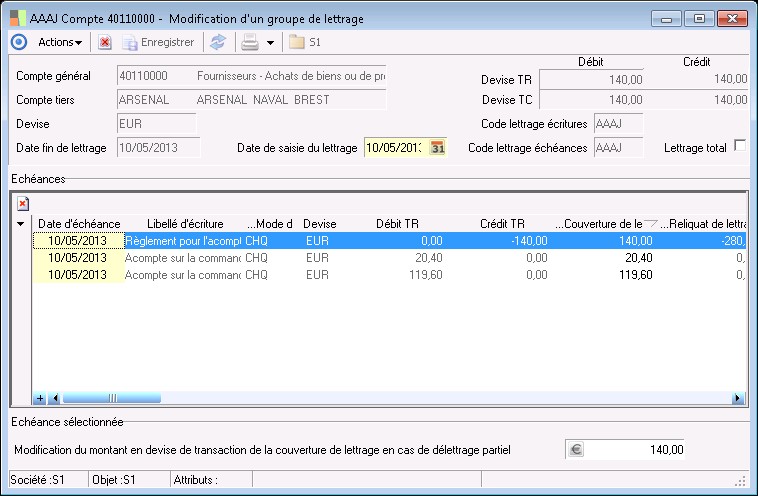758x496 pixels.
Task: Click the plus button at grid bottom left
Action: [40, 398]
